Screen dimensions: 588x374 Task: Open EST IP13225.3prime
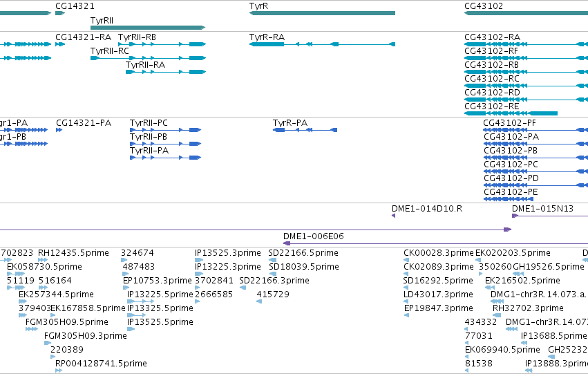(227, 267)
